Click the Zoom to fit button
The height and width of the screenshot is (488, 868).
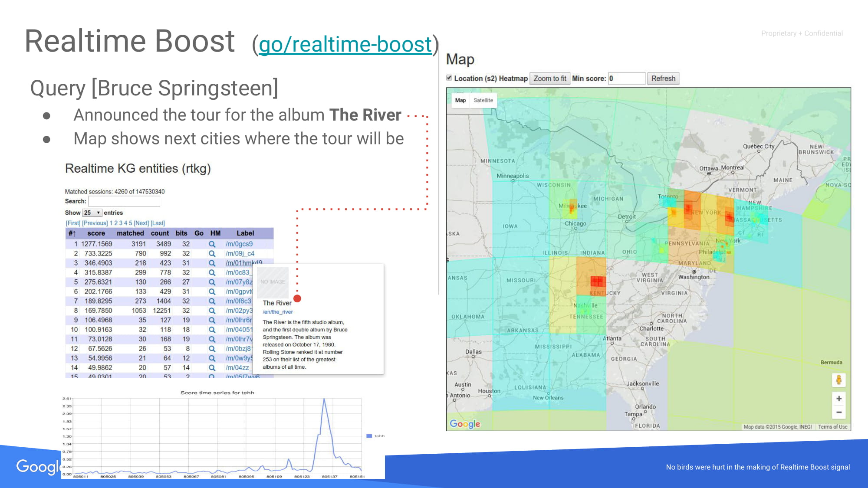tap(549, 79)
